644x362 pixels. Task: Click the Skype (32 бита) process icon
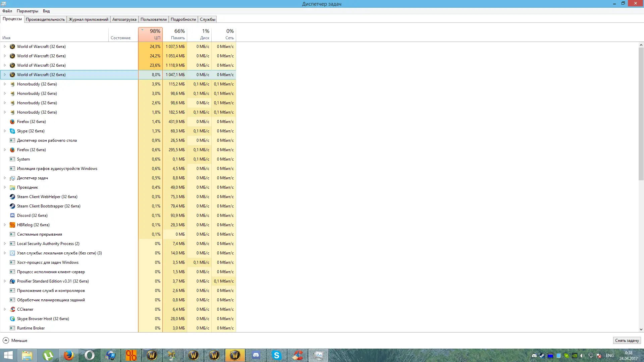tap(12, 131)
